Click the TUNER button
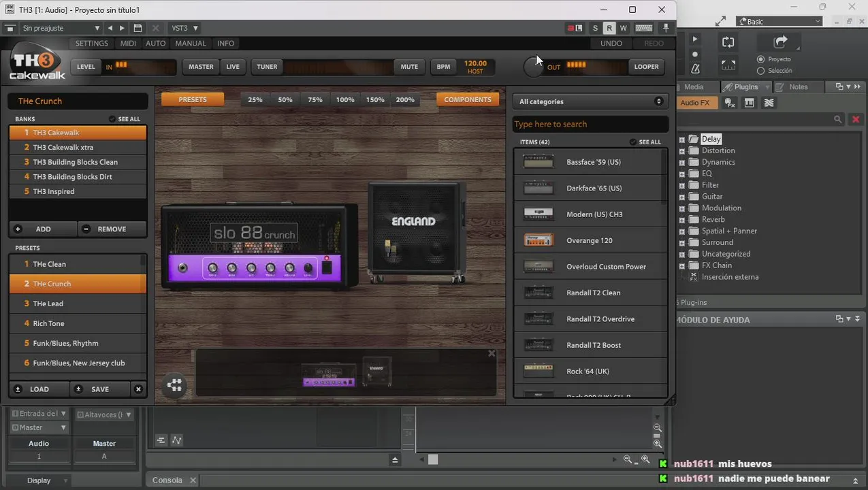 pos(267,67)
